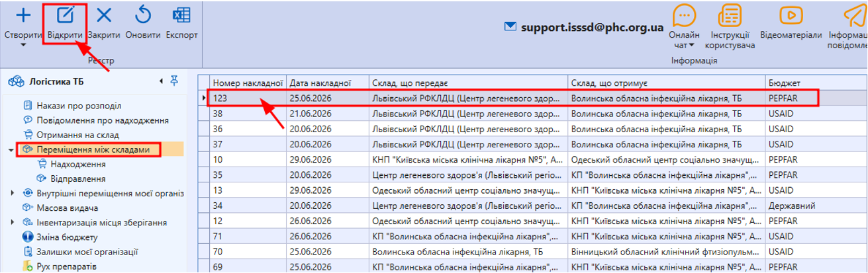Select invoice row number 123

(x=534, y=98)
